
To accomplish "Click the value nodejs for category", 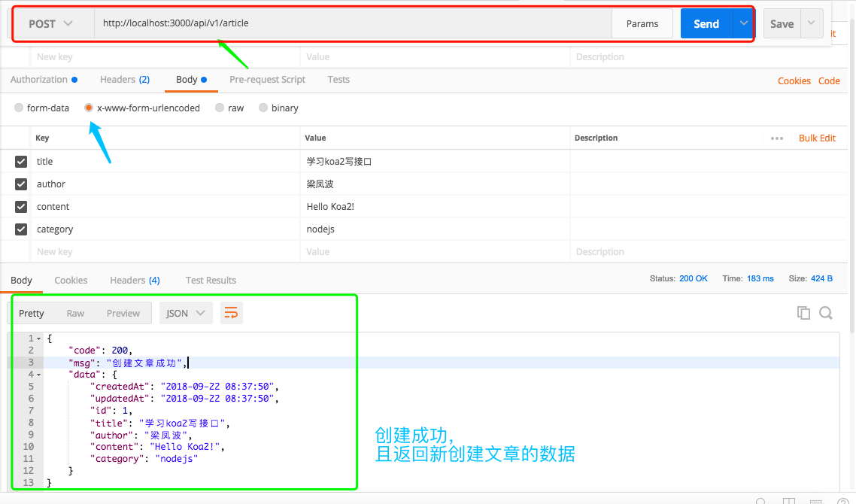I will [320, 229].
